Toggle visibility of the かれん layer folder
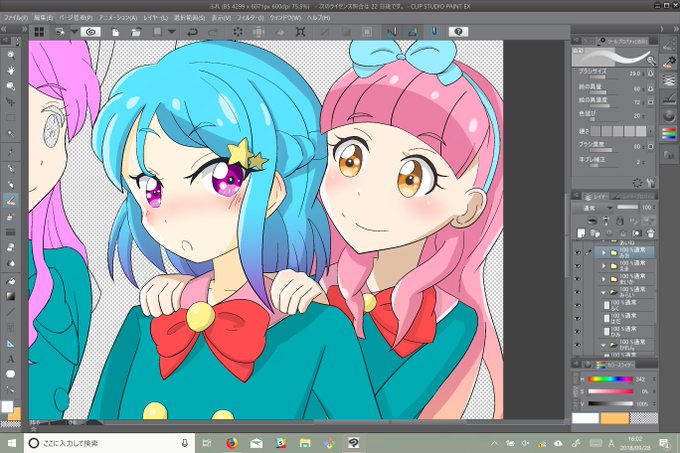Screen dimensions: 680x453 (578, 345)
